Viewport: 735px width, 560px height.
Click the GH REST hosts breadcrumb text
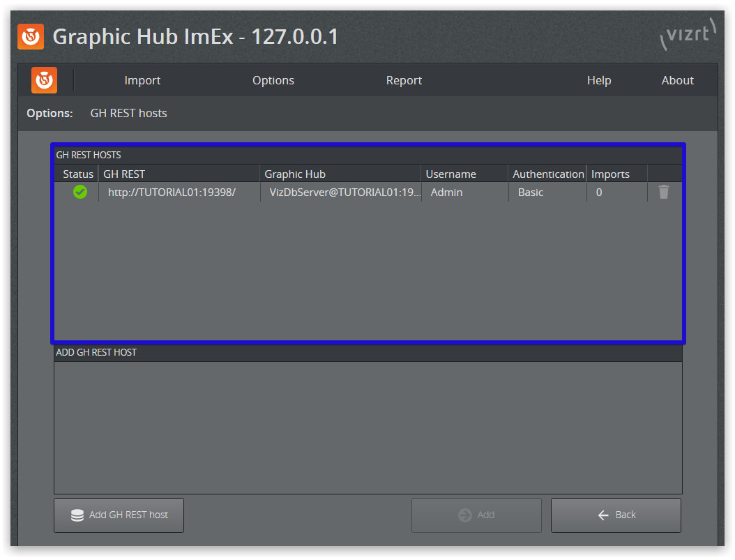click(128, 114)
